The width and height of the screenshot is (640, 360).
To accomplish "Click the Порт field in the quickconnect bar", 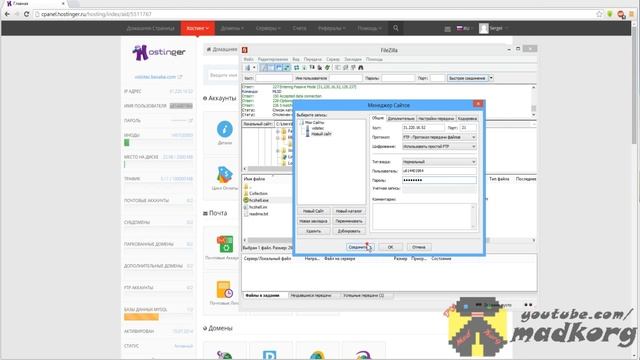I will click(437, 78).
